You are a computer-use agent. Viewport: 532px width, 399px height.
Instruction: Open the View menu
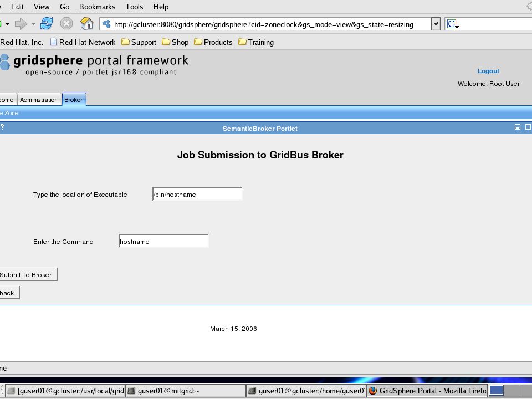[x=42, y=7]
